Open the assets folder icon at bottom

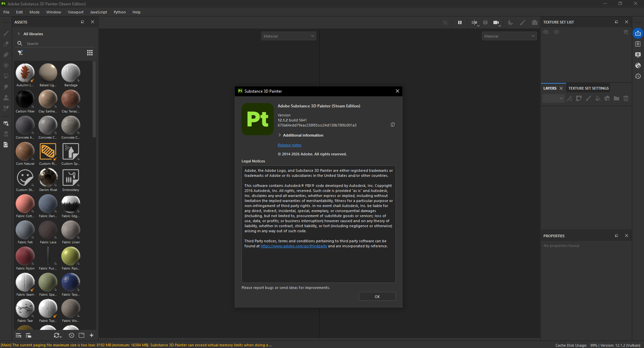tap(82, 335)
